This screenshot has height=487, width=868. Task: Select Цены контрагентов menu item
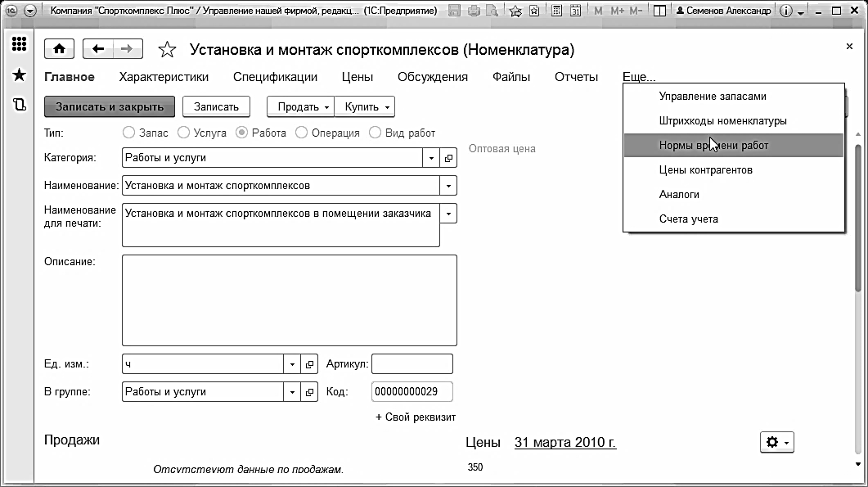(x=734, y=170)
